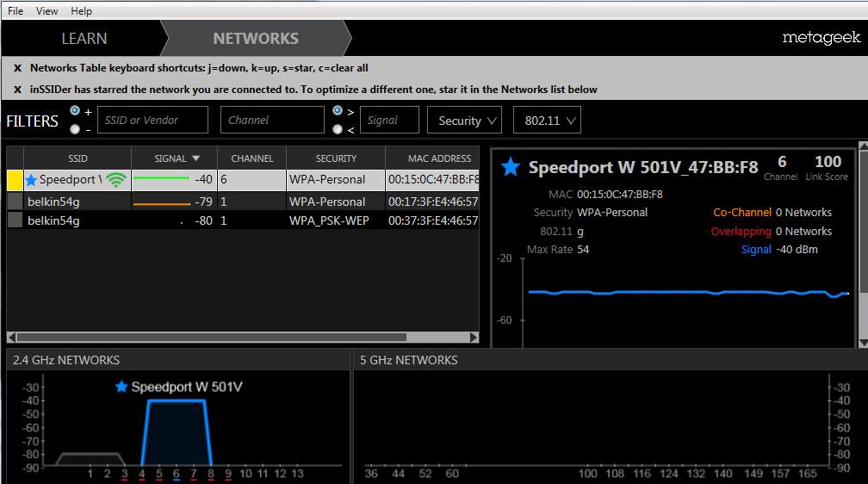
Task: Click channel 11 on 2.4 GHz axis
Action: click(x=263, y=474)
